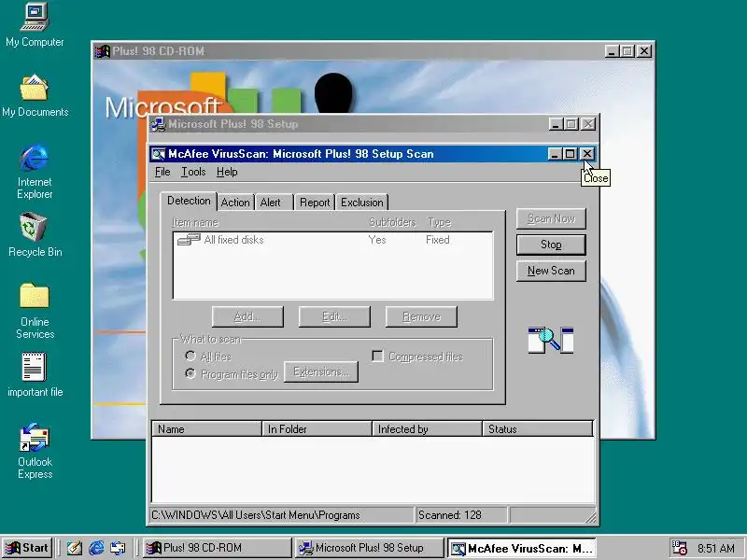Click the McAfee VirusScan title bar icon
747x560 pixels.
pos(158,154)
